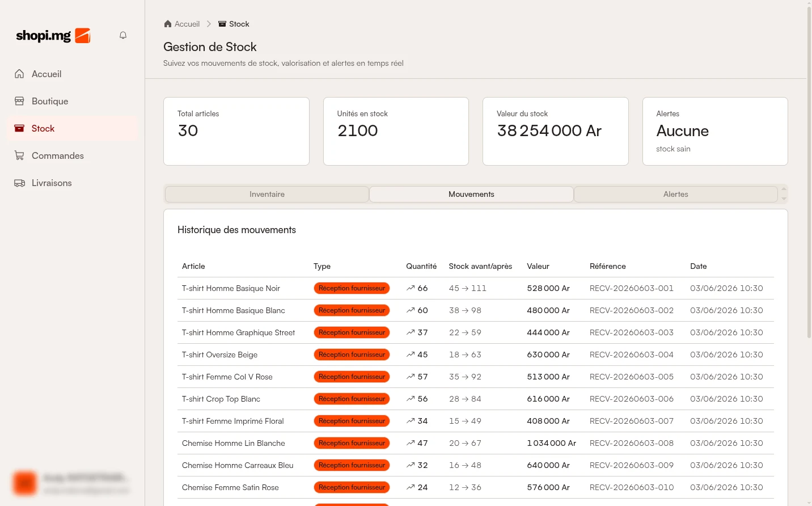
Task: Click the Livraisons truck icon in sidebar
Action: click(19, 183)
